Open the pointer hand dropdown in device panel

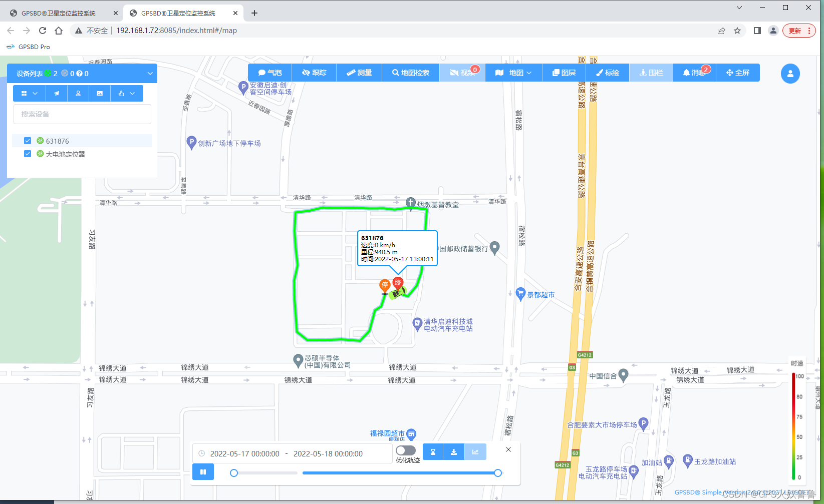(127, 93)
